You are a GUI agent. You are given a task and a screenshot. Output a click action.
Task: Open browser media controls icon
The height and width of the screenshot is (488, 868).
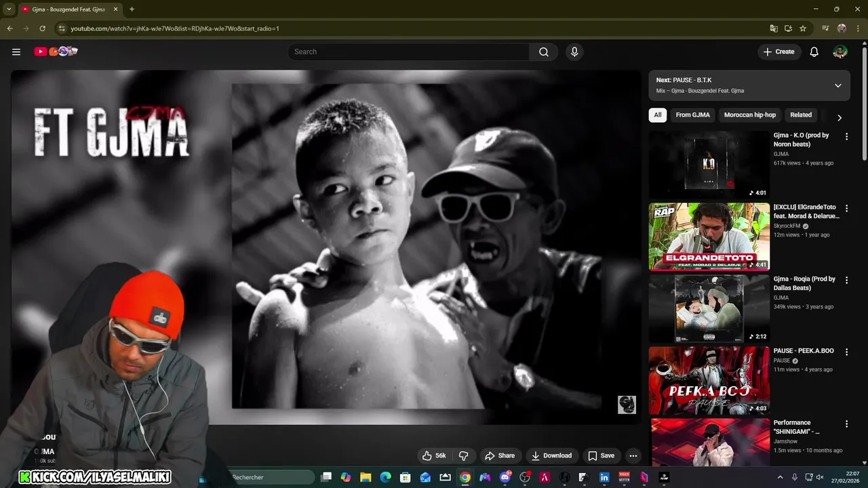click(x=825, y=28)
